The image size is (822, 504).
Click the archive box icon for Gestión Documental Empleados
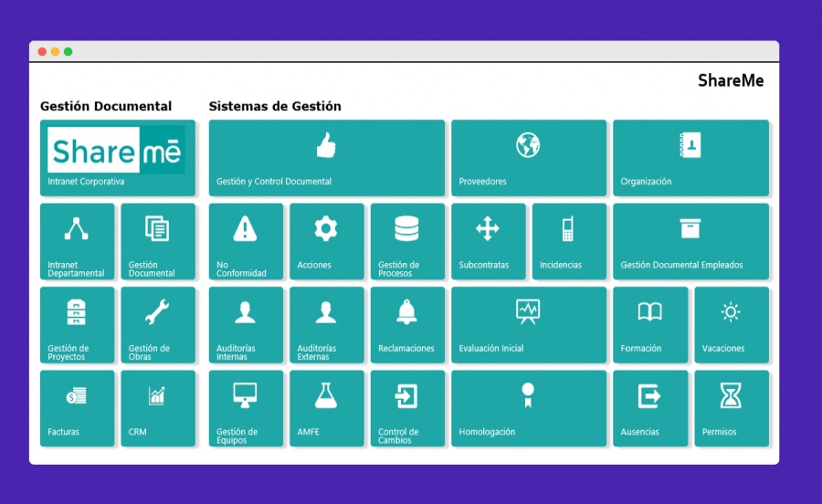click(690, 228)
